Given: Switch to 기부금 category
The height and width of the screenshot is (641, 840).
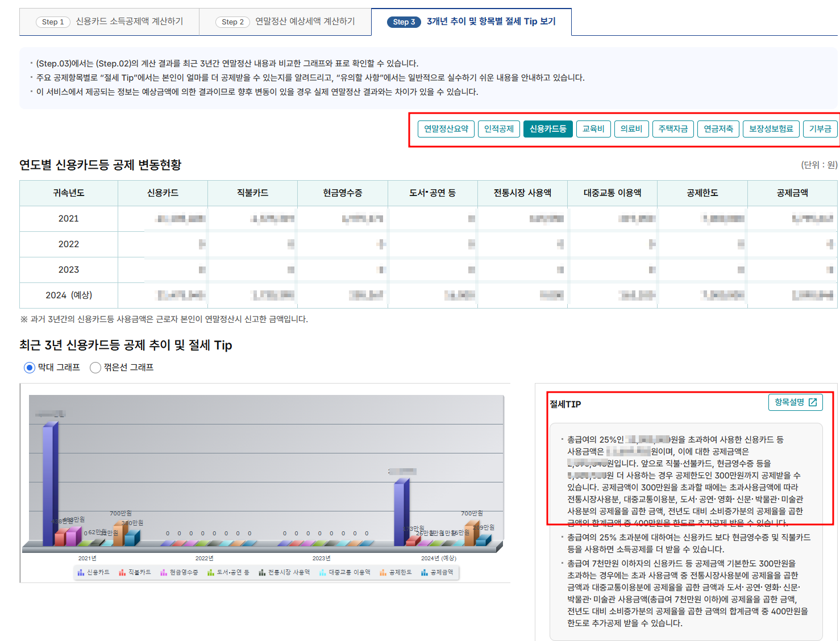Looking at the screenshot, I should pyautogui.click(x=820, y=129).
